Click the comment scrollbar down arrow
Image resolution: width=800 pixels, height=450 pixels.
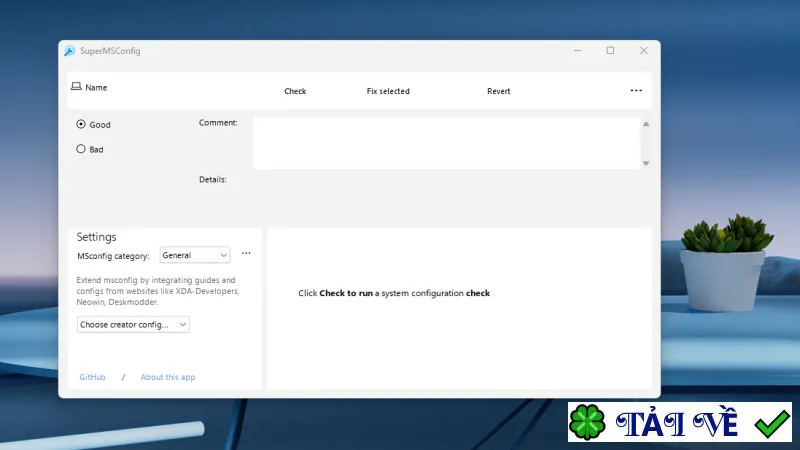646,163
